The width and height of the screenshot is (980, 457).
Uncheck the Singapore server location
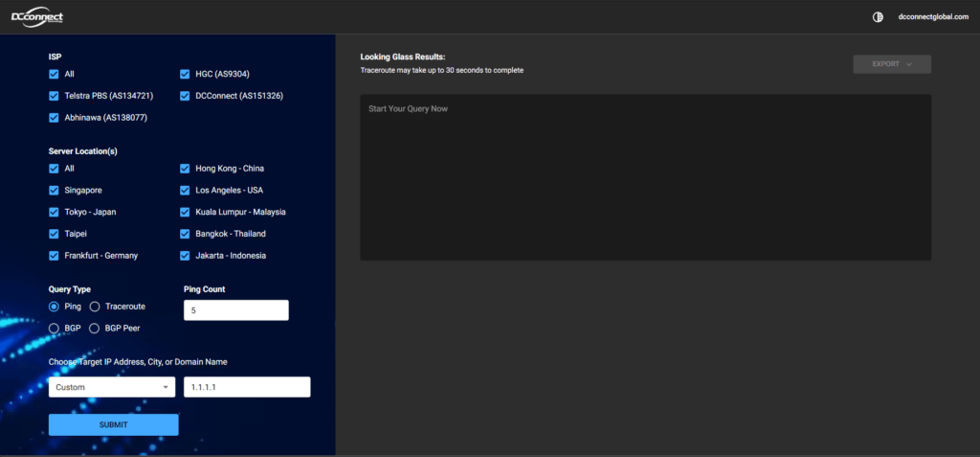coord(55,191)
